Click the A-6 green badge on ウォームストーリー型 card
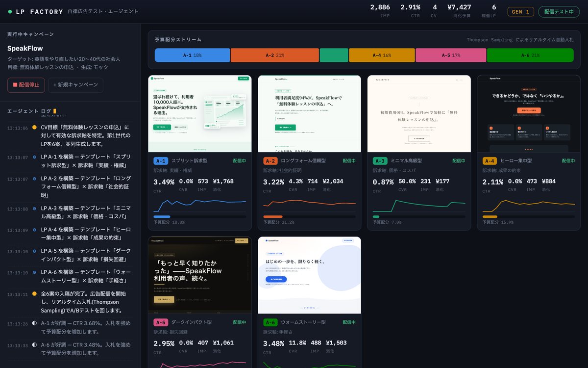The width and height of the screenshot is (588, 368). click(270, 322)
